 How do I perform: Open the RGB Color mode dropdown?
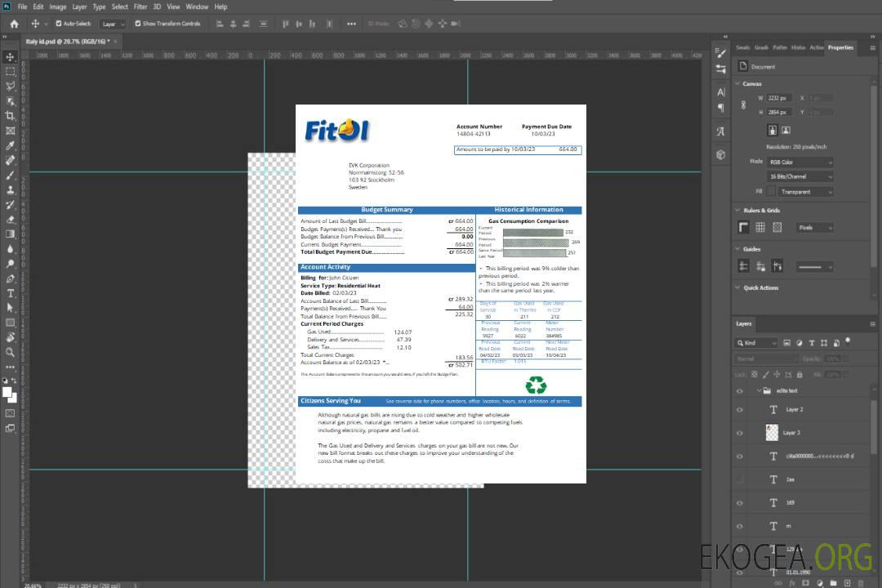800,162
